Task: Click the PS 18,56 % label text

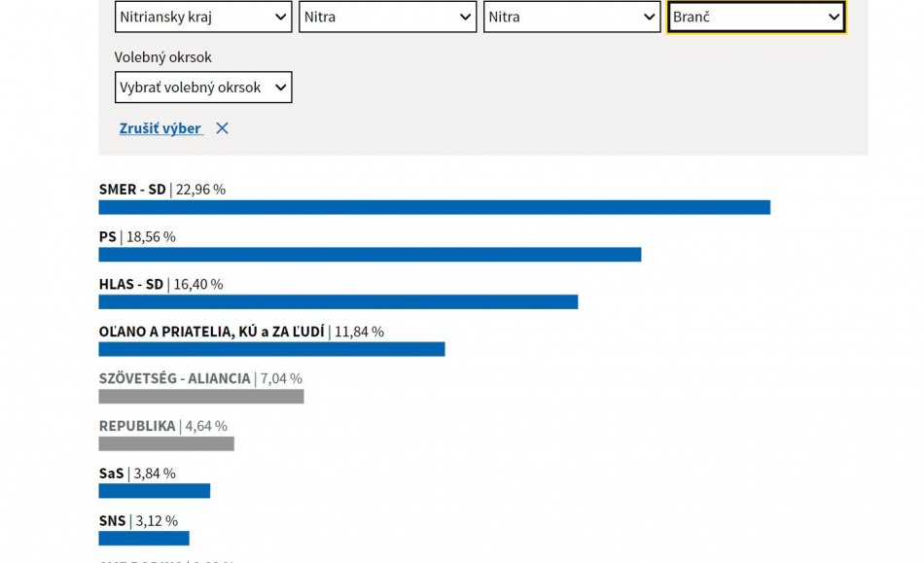Action: [x=137, y=237]
